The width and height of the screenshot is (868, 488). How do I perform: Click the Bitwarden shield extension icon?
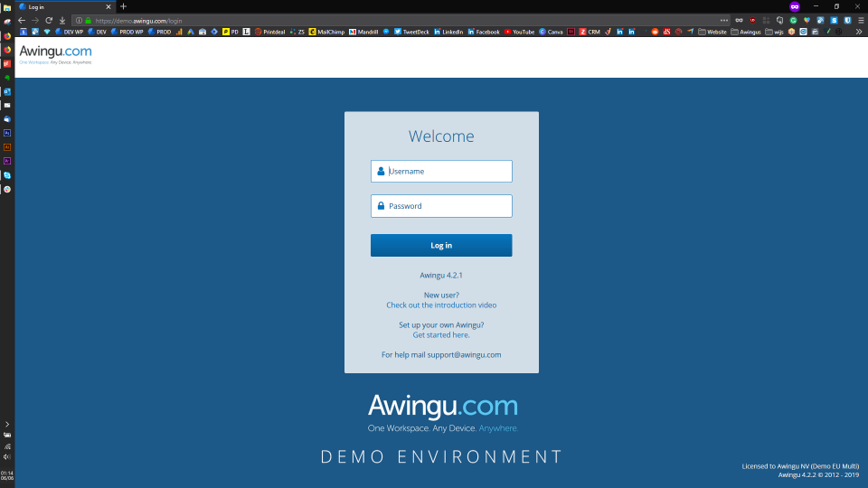(847, 21)
